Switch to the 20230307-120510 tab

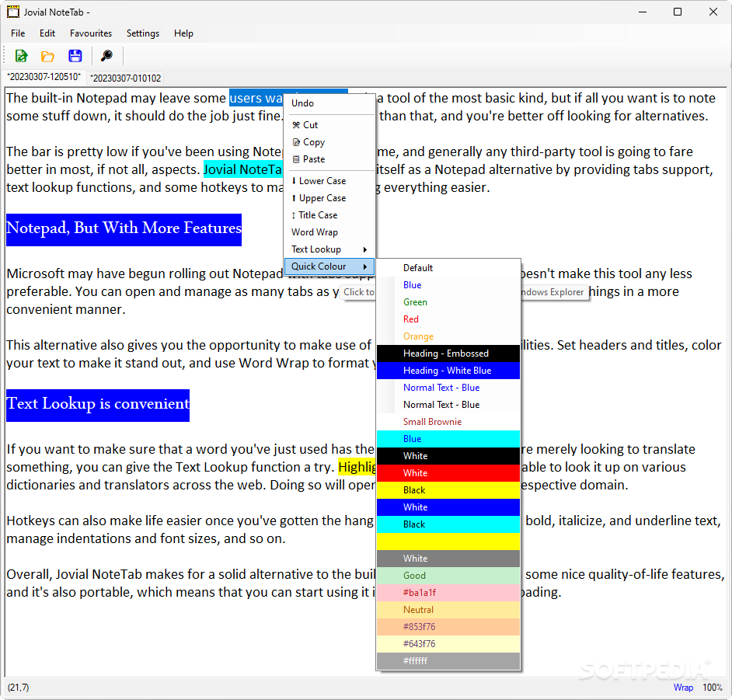[44, 77]
